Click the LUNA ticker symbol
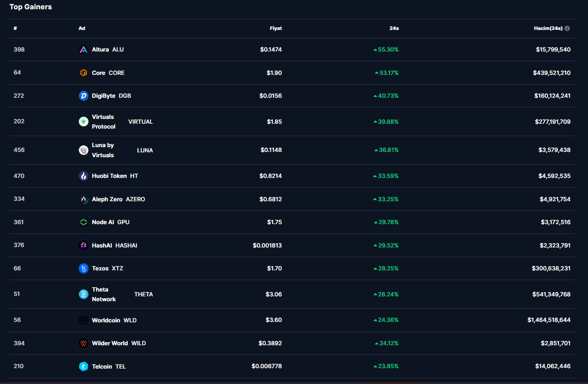The height and width of the screenshot is (384, 588). tap(145, 150)
